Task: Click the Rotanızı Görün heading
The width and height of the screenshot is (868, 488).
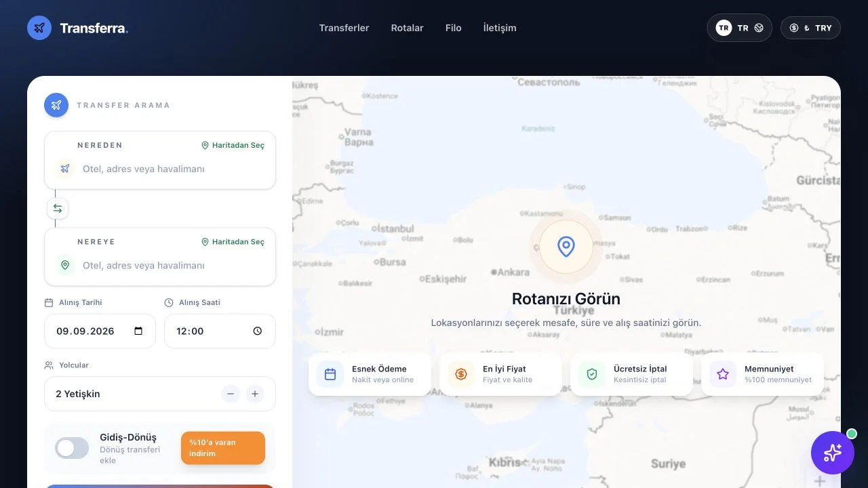Action: [566, 299]
